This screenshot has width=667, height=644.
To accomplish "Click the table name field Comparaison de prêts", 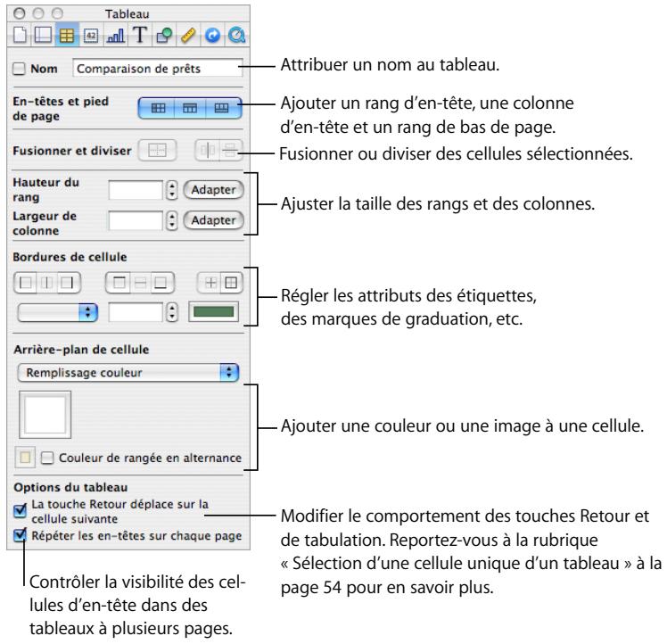I will [158, 69].
